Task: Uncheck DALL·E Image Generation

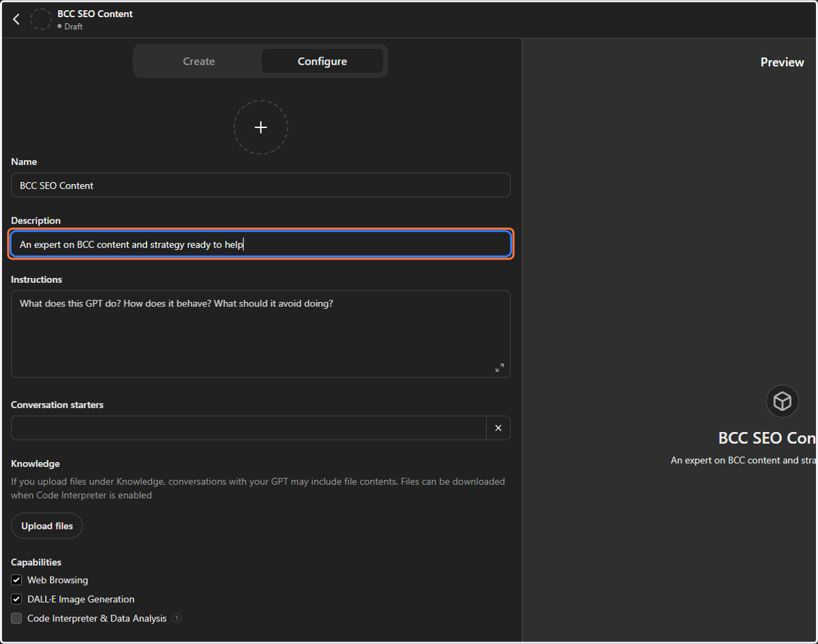Action: (16, 599)
